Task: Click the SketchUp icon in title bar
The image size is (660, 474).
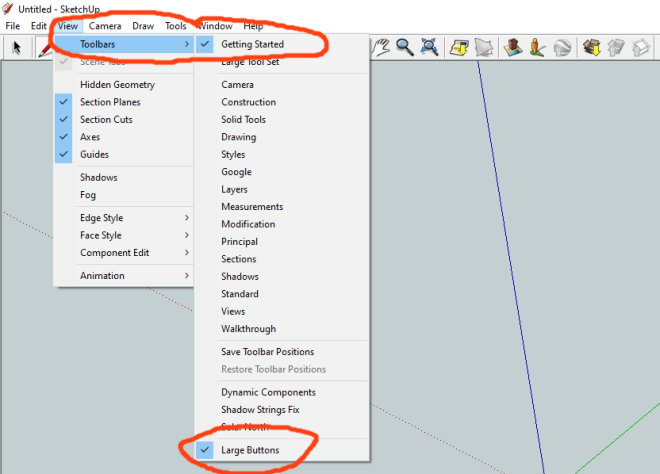Action: (x=8, y=8)
